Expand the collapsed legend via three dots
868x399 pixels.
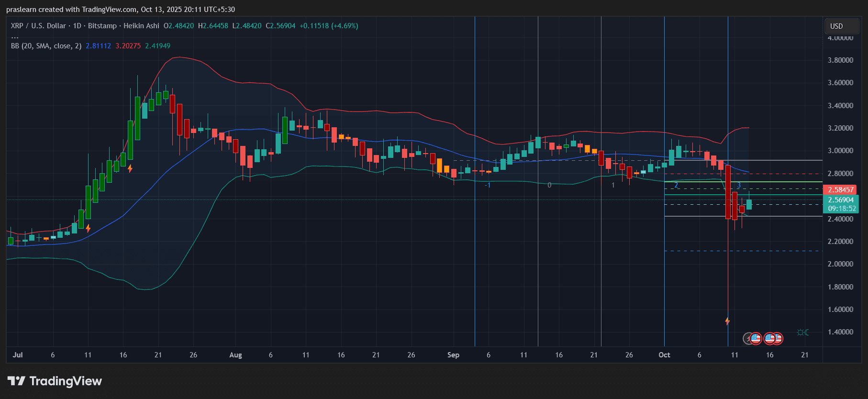[15, 36]
